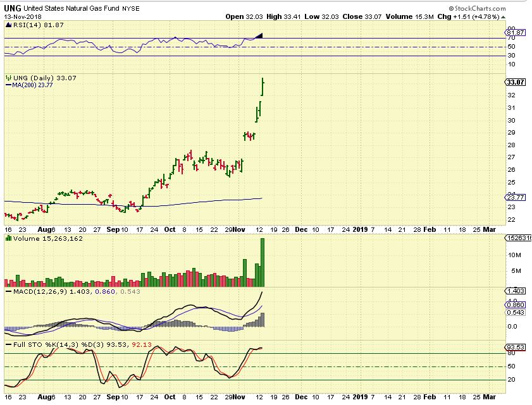
Task: Click the 10 label on the RSI axis
Action: point(511,64)
